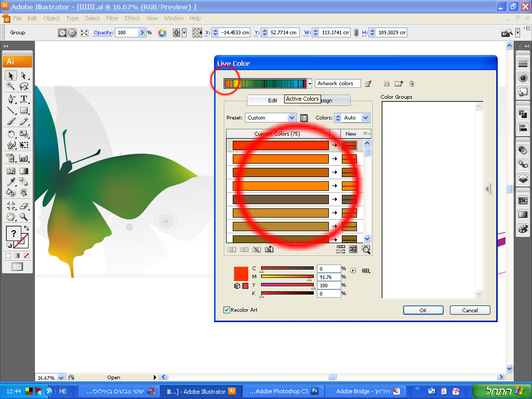Open the Layers panel icon in dock
Image resolution: width=532 pixels, height=399 pixels.
(523, 178)
